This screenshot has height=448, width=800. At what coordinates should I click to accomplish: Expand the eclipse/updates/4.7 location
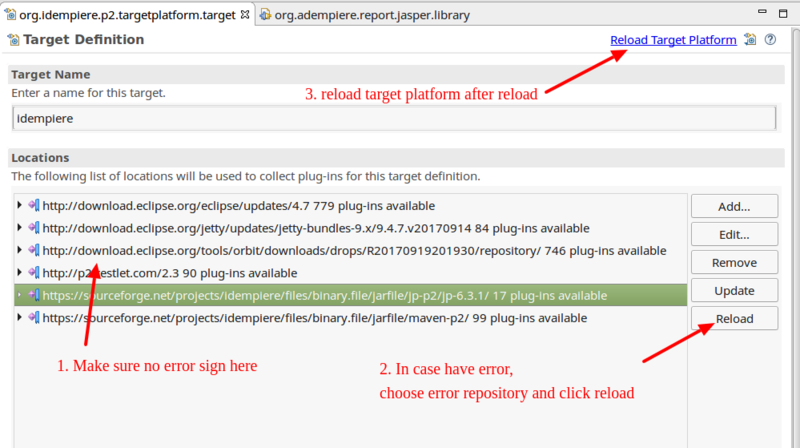click(x=19, y=206)
